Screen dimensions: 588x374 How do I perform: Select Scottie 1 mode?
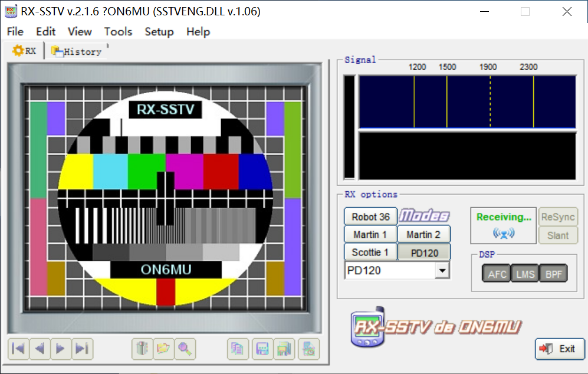click(x=370, y=252)
